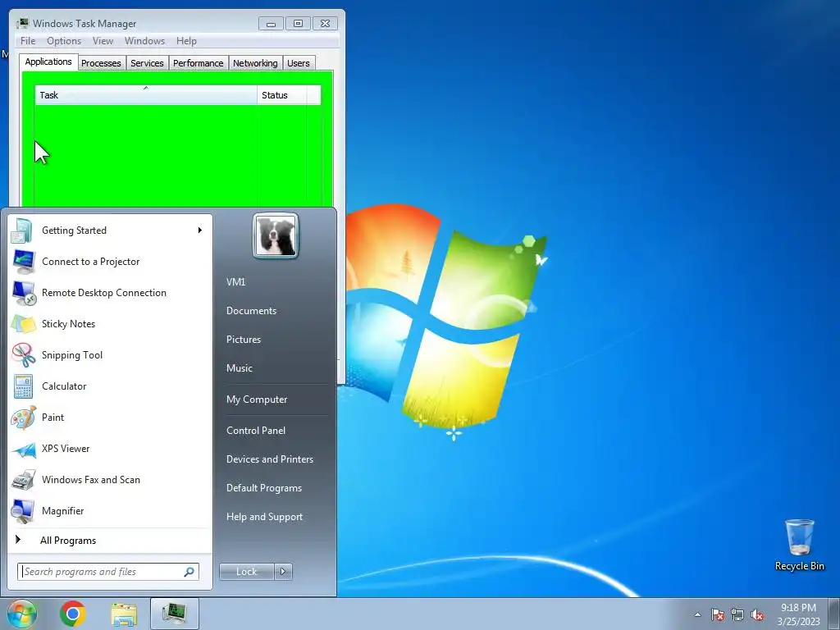Open the Recycle Bin on desktop
Screen dimensions: 840x630
click(799, 545)
